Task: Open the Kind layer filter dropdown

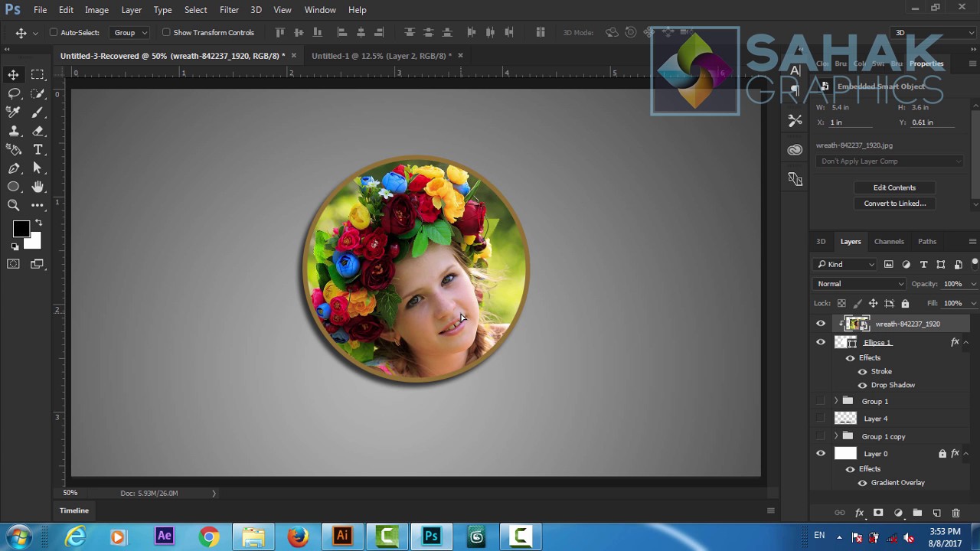Action: [846, 265]
